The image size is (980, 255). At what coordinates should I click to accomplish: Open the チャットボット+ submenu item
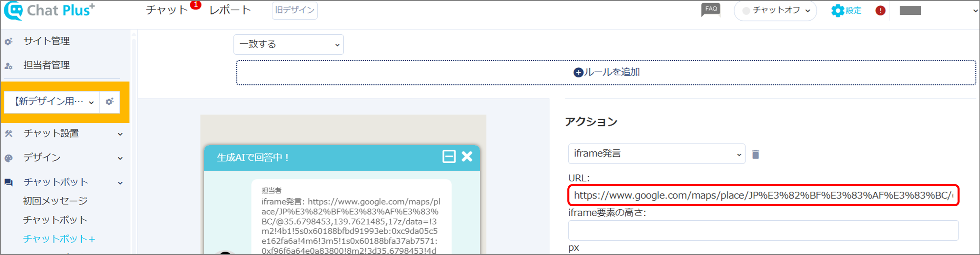coord(59,239)
